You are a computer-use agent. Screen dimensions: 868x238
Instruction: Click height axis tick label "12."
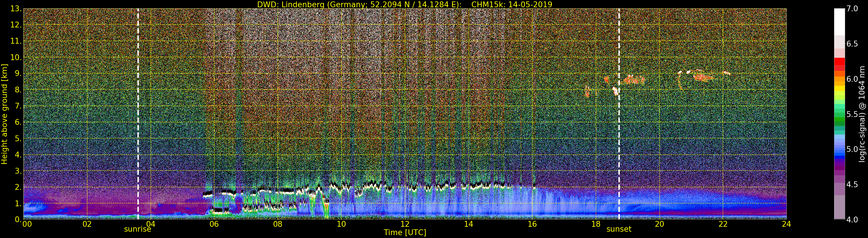click(16, 25)
